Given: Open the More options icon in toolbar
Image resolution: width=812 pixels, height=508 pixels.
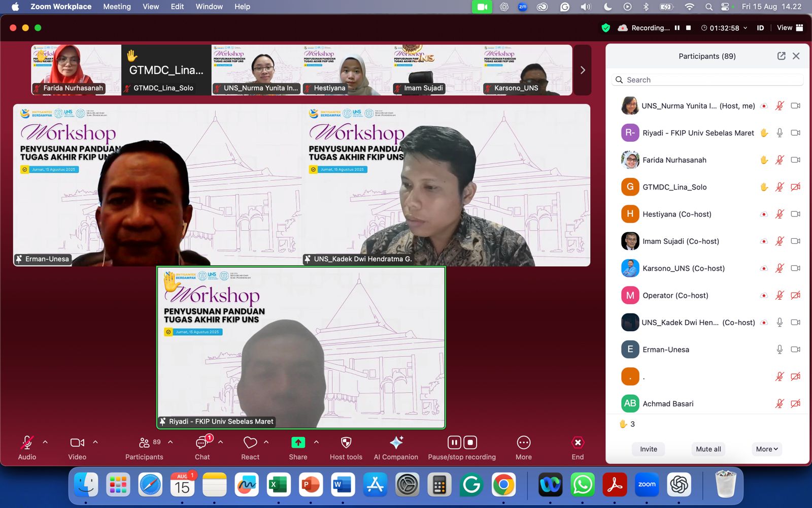Looking at the screenshot, I should pyautogui.click(x=523, y=443).
